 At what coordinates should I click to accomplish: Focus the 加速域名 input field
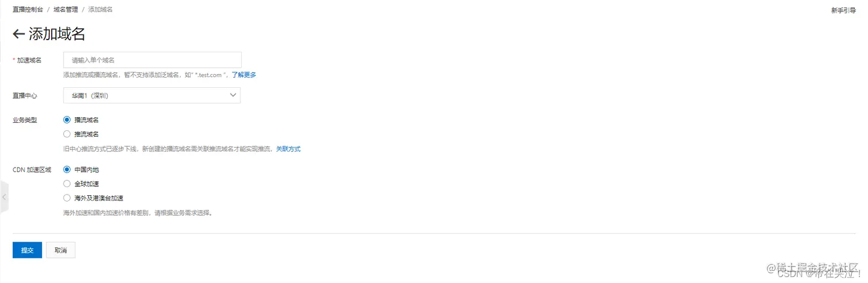(x=152, y=60)
